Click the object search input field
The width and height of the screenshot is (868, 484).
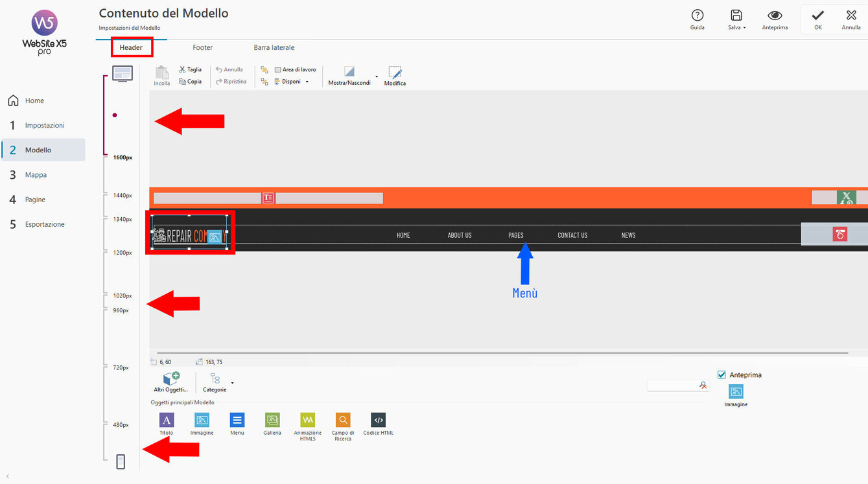[672, 386]
